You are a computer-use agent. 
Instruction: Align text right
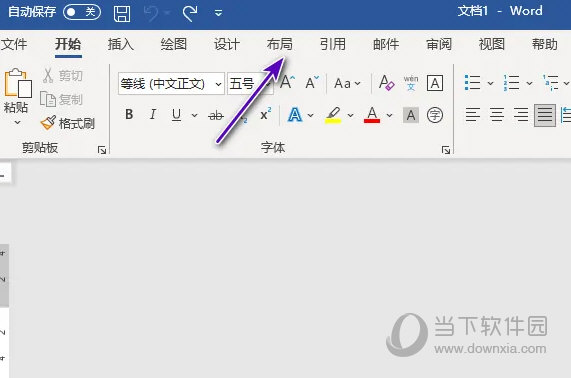pyautogui.click(x=521, y=115)
